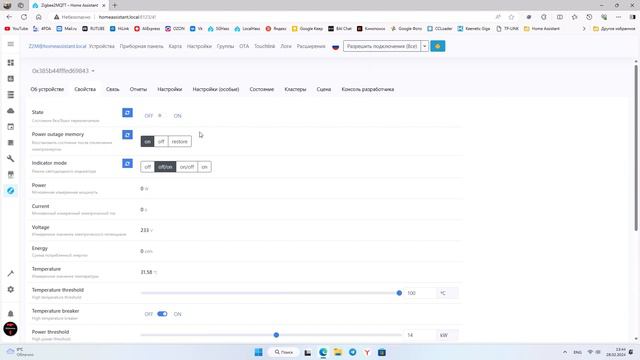Open Home Assistant sidebar hamburger menu

[11, 44]
